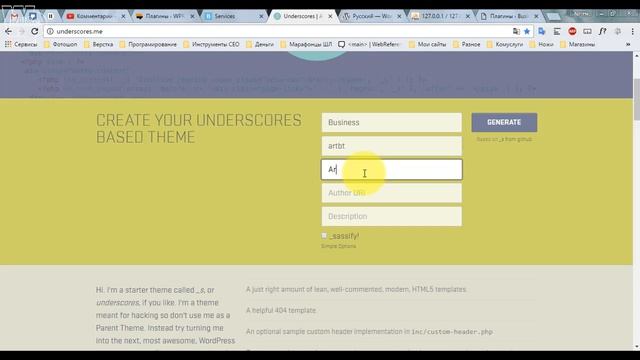The height and width of the screenshot is (360, 640).
Task: Open the Комуслуги bookmark folder
Action: (504, 44)
